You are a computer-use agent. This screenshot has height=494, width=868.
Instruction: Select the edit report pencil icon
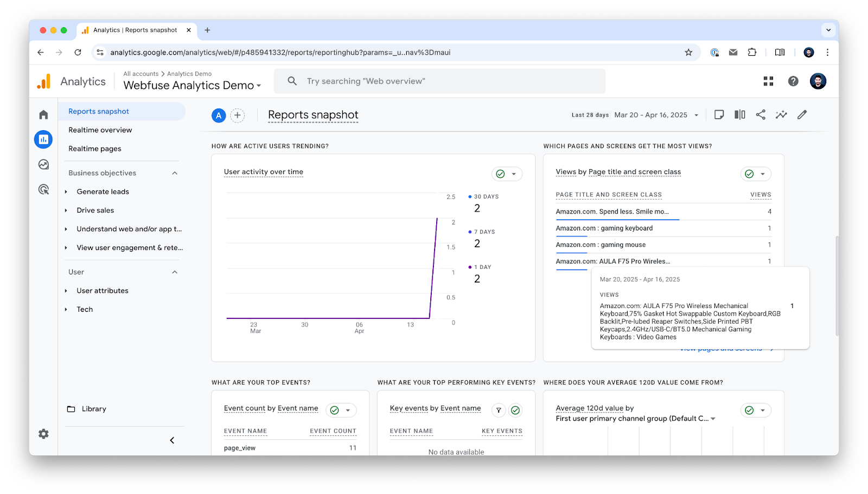(x=802, y=114)
